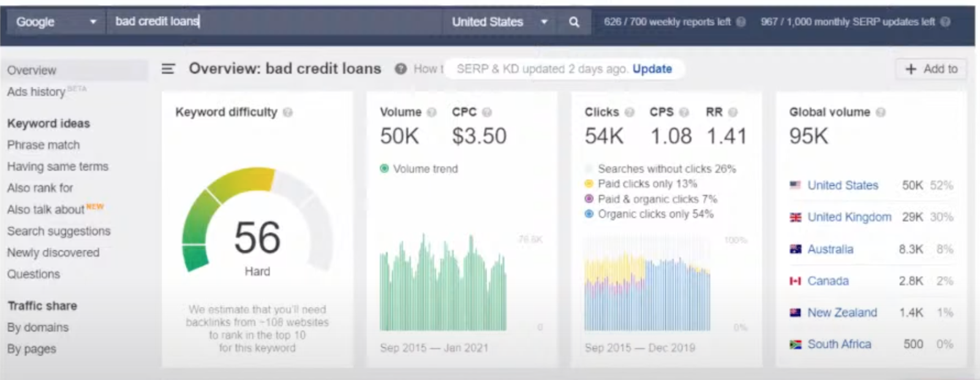The height and width of the screenshot is (380, 980).
Task: Click the 626 / 700 weekly reports text
Action: [x=667, y=22]
